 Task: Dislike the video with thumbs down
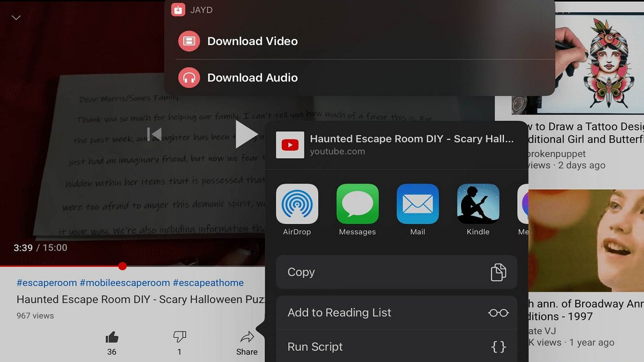coord(179,337)
